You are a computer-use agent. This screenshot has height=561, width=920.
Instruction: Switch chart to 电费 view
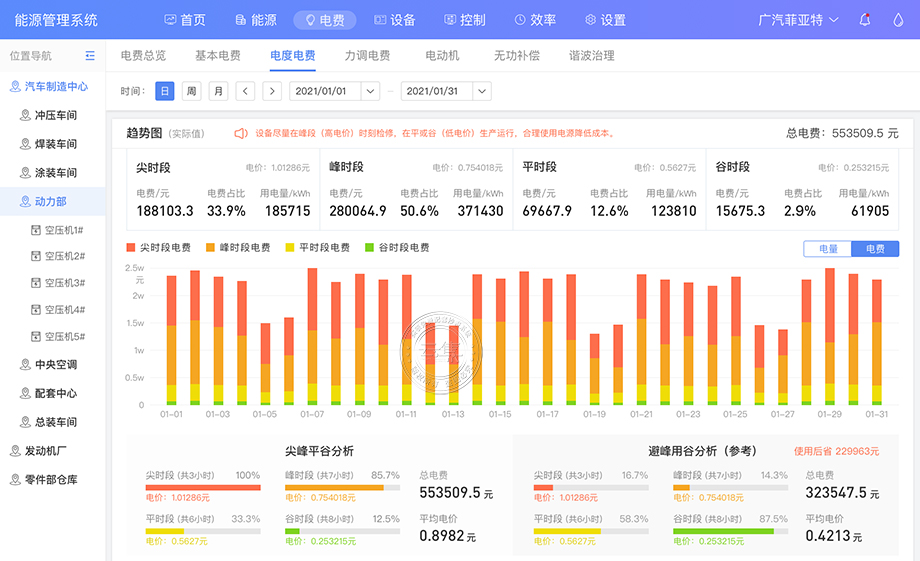tap(874, 249)
